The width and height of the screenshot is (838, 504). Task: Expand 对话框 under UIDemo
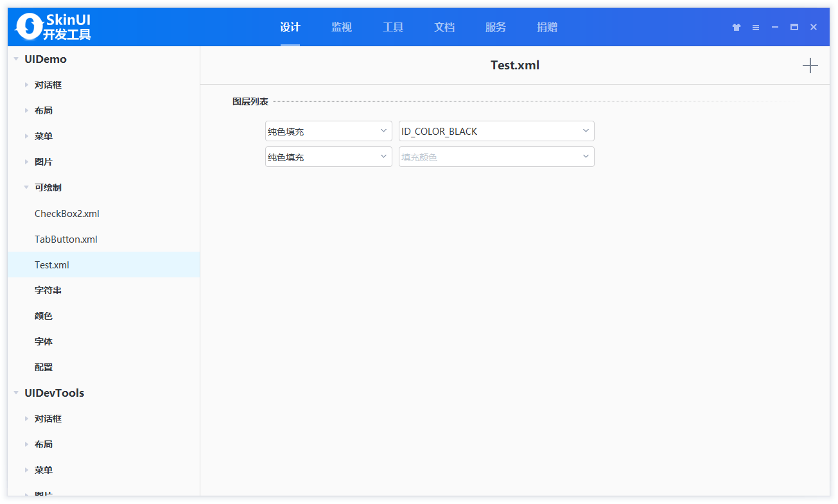click(x=26, y=85)
